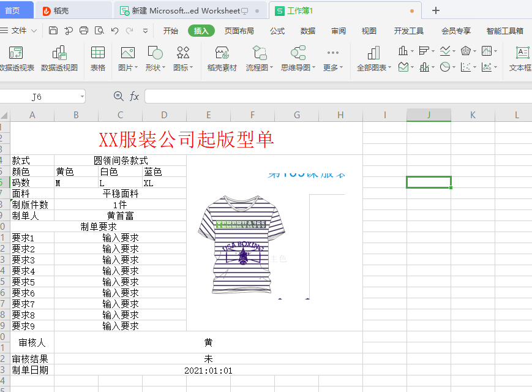Viewport: 532px width, 392px height.
Task: Expand the column chart dropdown arrow
Action: point(412,51)
